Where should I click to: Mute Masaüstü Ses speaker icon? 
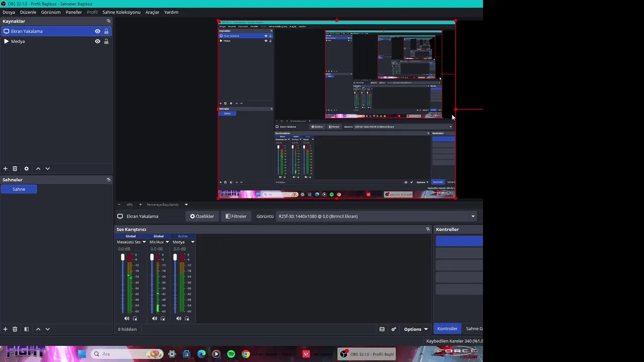(126, 318)
